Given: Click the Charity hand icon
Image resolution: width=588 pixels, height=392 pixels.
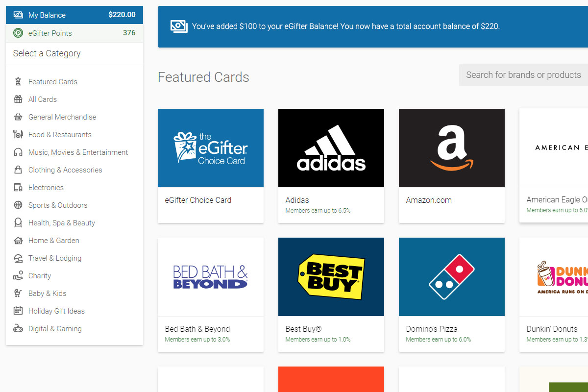Looking at the screenshot, I should tap(18, 275).
